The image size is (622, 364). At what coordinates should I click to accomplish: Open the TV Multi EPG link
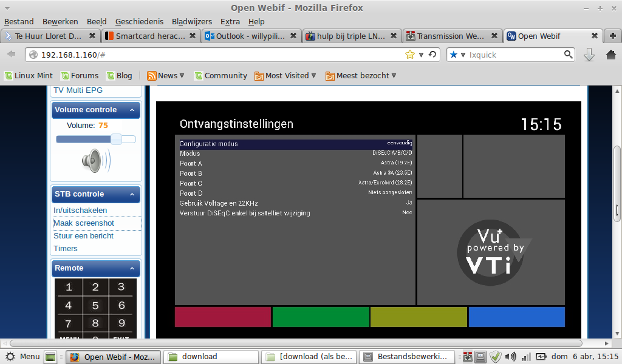coord(78,90)
